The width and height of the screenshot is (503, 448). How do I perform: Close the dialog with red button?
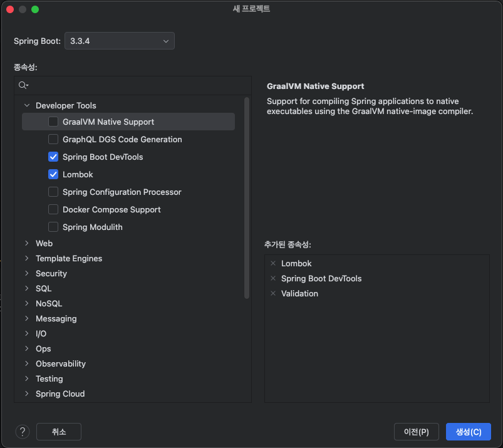point(10,9)
